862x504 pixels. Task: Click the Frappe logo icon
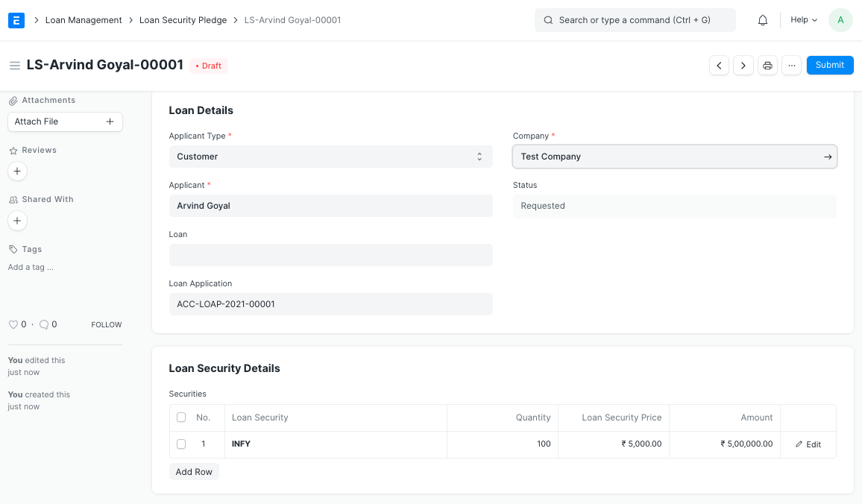16,20
